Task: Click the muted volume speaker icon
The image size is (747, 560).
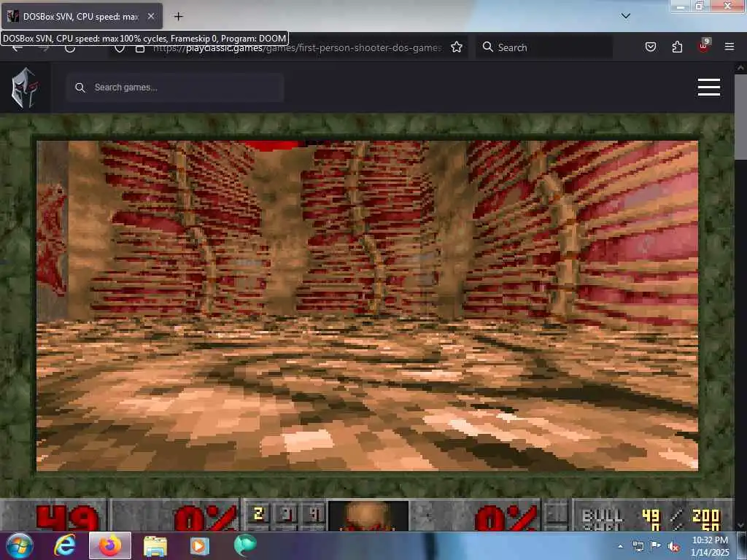Action: 673,547
